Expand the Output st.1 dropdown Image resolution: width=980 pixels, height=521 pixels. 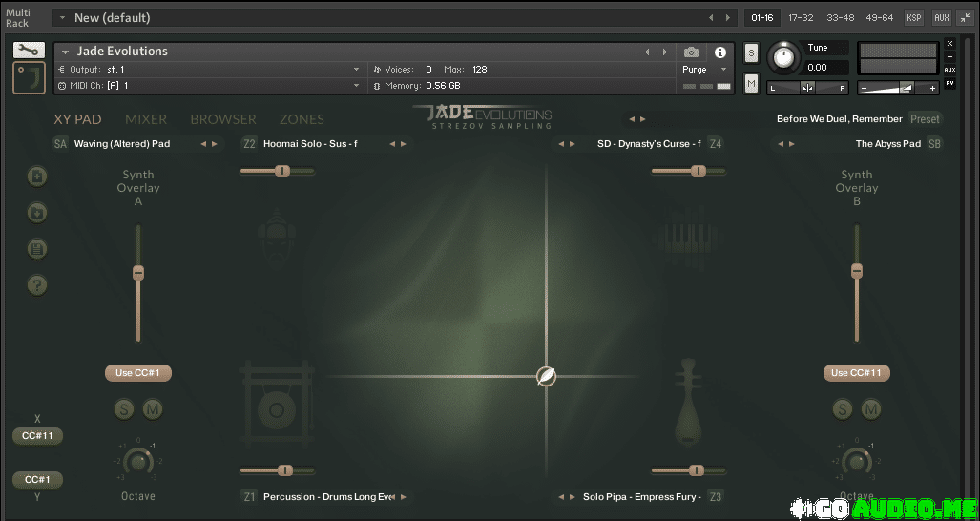356,70
